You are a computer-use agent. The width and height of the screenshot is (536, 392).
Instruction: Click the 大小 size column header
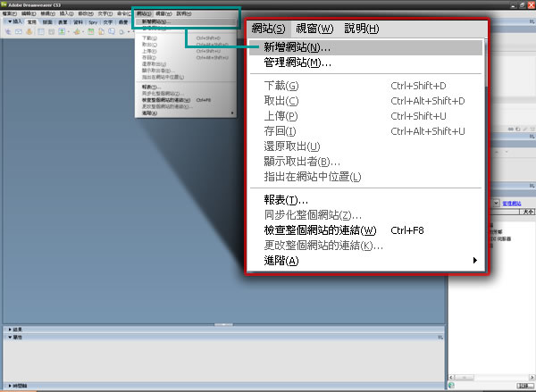coord(528,212)
